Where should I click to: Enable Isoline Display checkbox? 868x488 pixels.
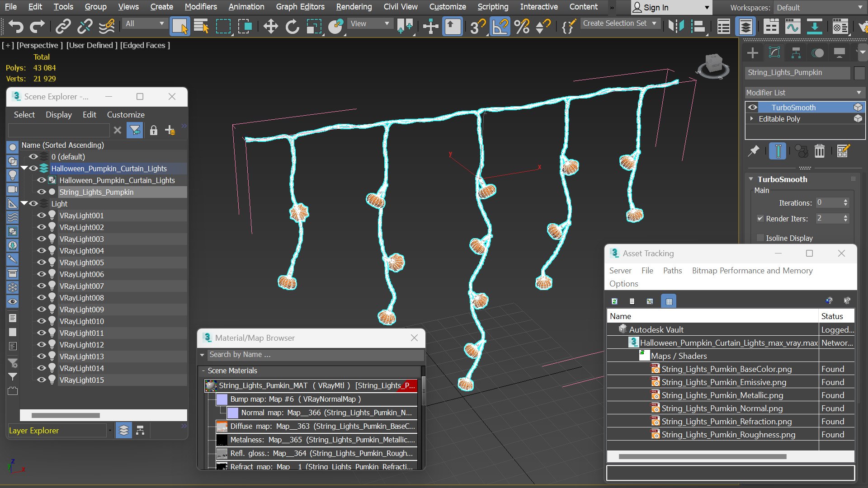(760, 238)
